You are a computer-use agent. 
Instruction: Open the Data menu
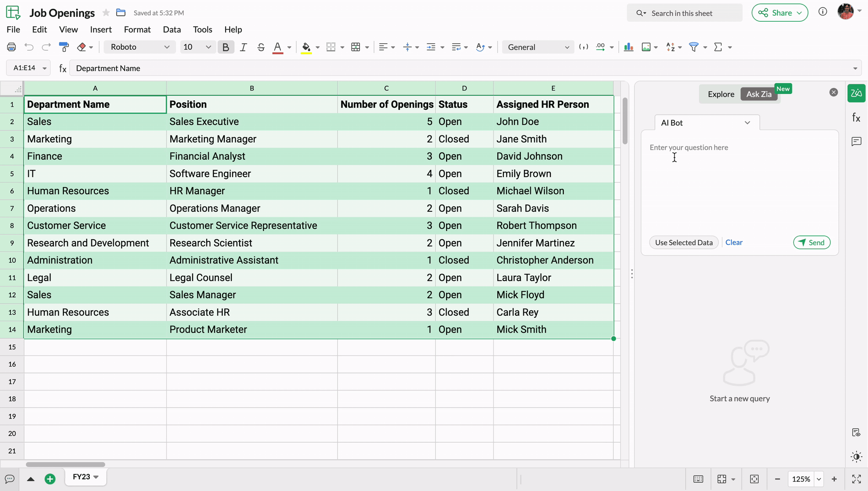pos(171,30)
